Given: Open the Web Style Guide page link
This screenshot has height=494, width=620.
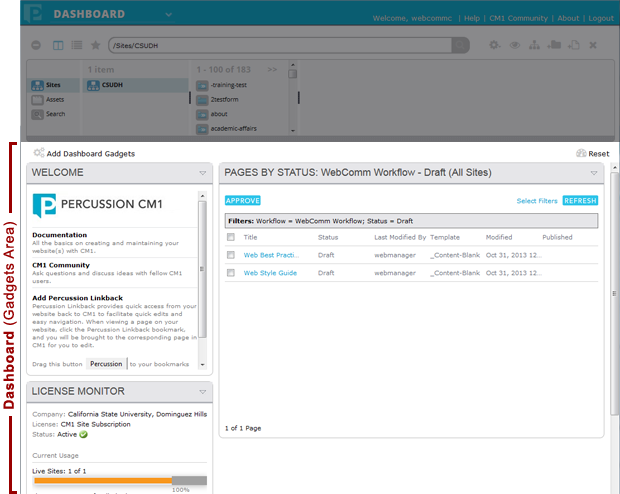Looking at the screenshot, I should (x=270, y=273).
